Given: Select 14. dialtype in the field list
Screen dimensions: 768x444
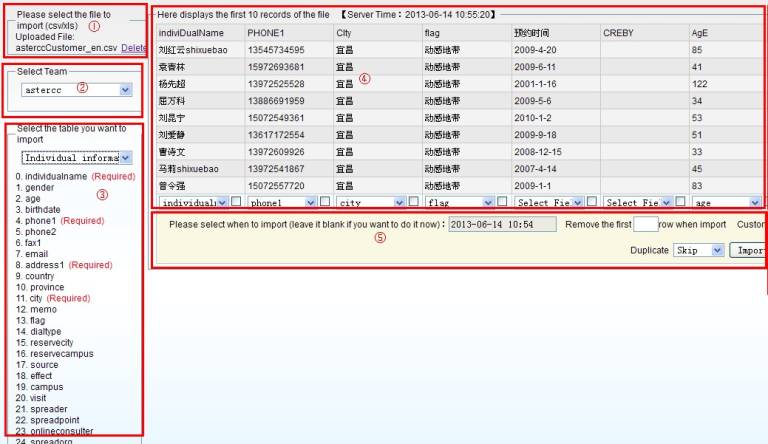Looking at the screenshot, I should tap(38, 332).
